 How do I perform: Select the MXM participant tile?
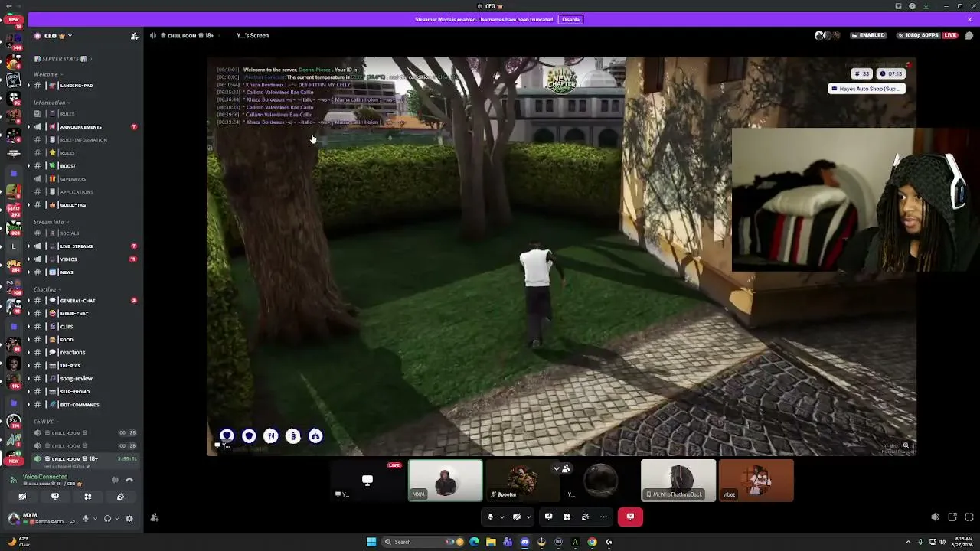click(446, 481)
